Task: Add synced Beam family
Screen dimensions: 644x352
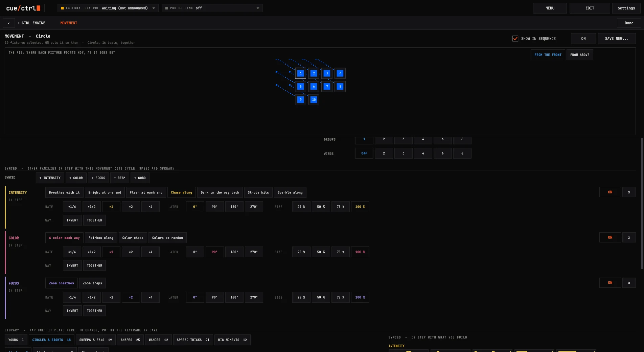Action: pos(120,178)
